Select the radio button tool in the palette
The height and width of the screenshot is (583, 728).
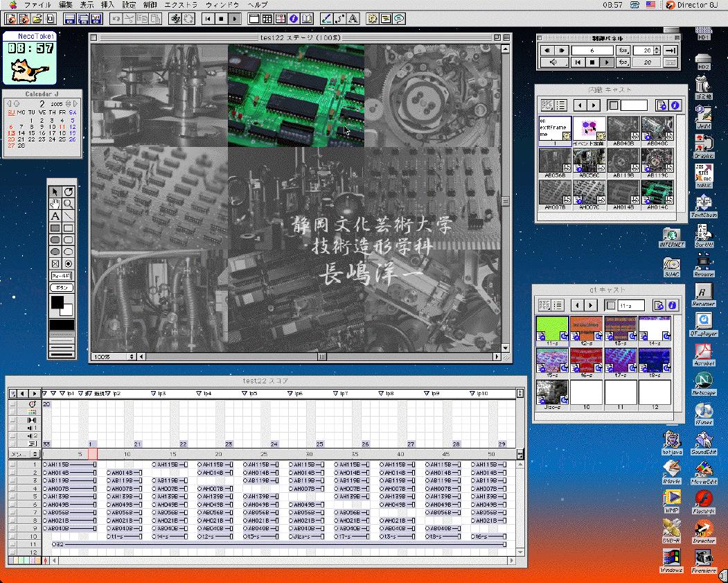69,264
